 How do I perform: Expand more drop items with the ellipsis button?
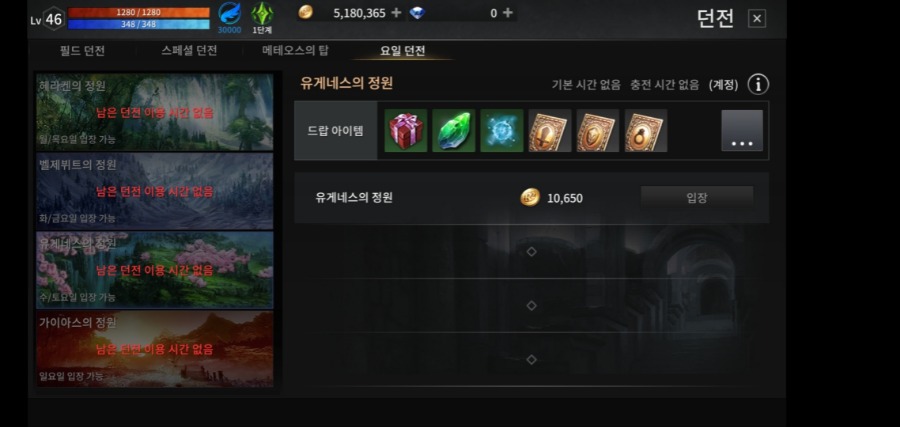[x=742, y=131]
